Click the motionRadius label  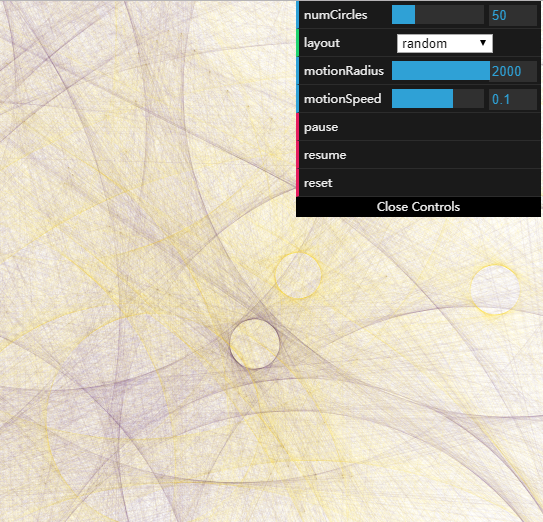(344, 71)
